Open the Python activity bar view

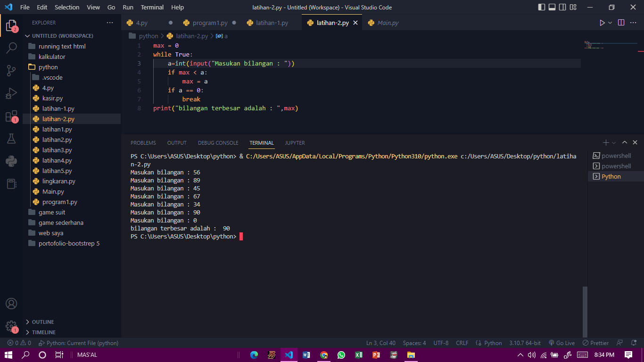coord(11,161)
